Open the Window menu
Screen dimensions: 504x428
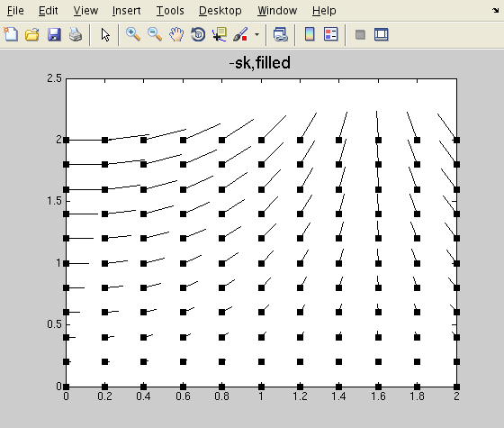pyautogui.click(x=277, y=11)
